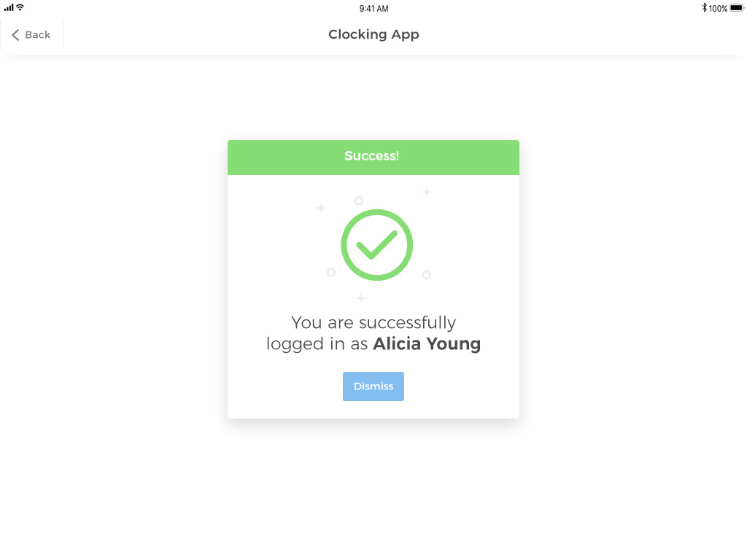Click the green Success! header banner
The image size is (747, 560).
click(x=373, y=157)
